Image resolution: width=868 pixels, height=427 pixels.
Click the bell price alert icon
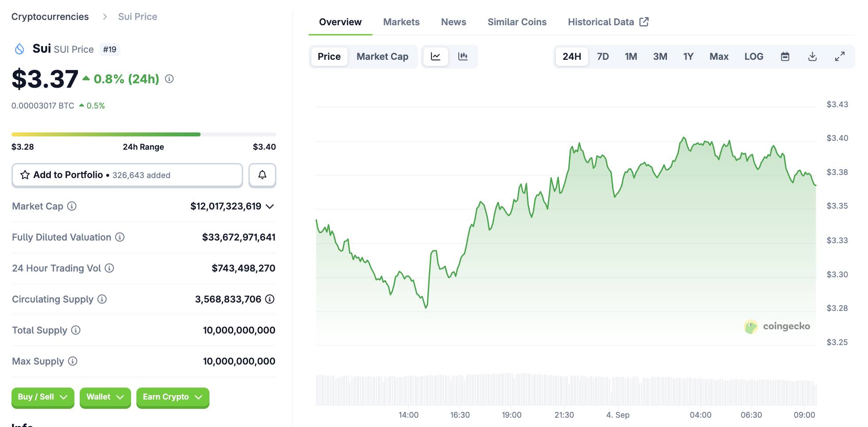point(262,175)
